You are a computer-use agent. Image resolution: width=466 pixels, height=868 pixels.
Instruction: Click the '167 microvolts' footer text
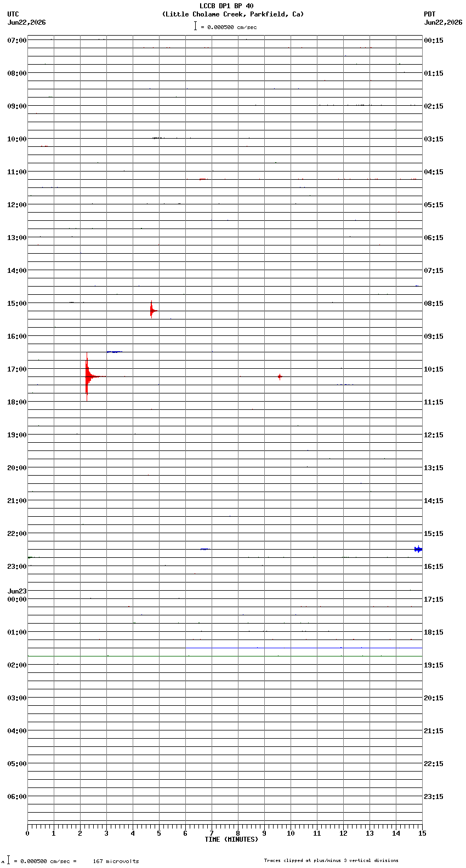click(116, 861)
